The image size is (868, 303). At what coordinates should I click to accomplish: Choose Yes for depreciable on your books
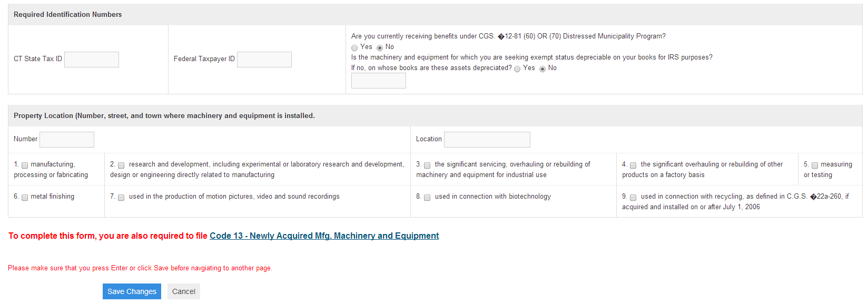coord(517,69)
